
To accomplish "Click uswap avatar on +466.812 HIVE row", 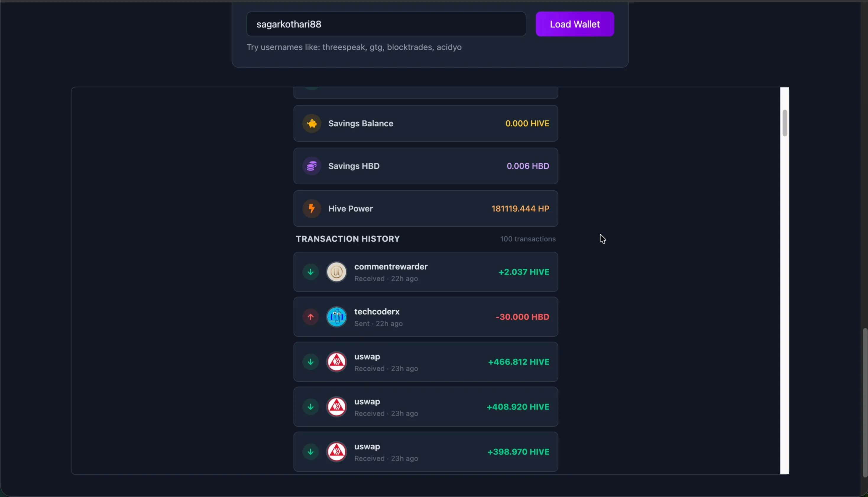I will pyautogui.click(x=337, y=362).
